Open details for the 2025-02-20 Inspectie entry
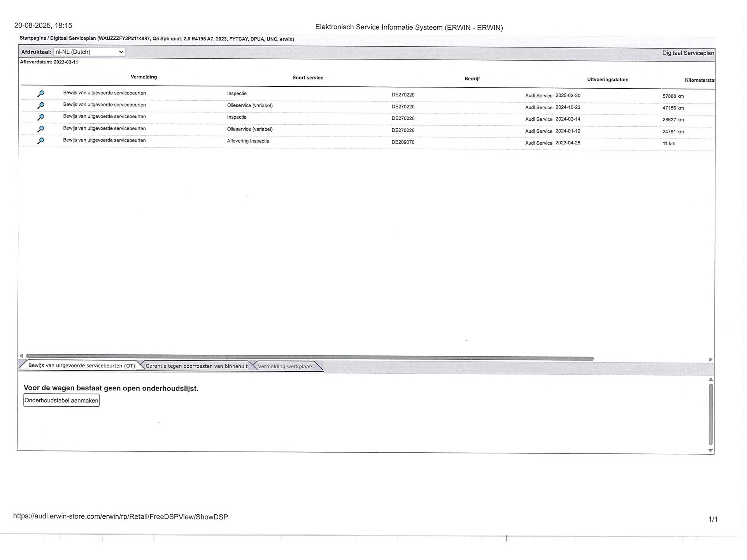 [41, 94]
